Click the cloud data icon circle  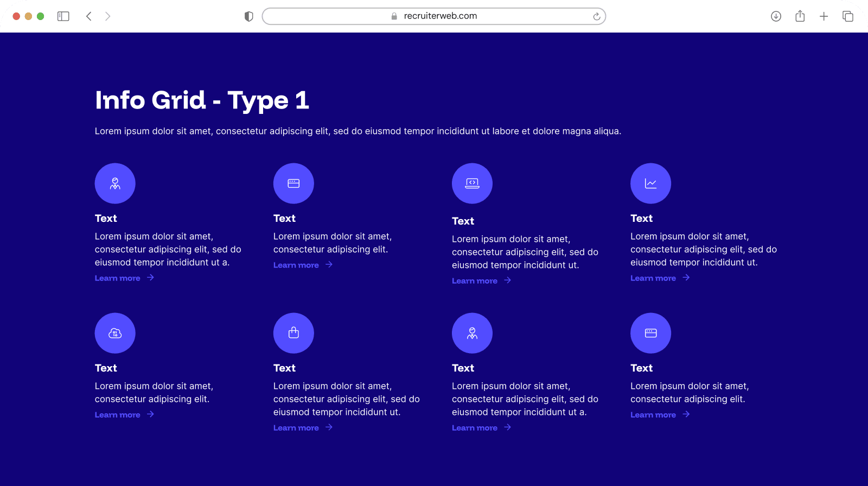115,333
